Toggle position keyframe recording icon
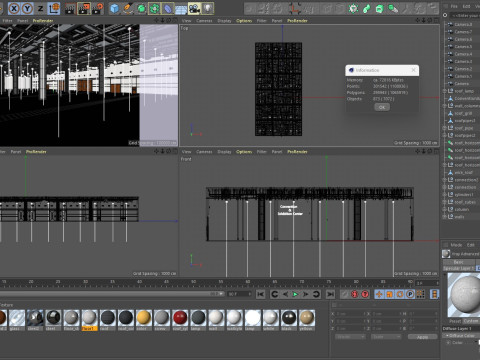 (379, 294)
